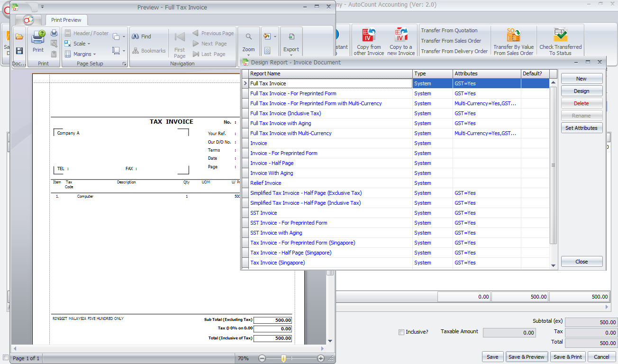Click the Set Attributes button
Viewport: 618px width, 364px height.
point(582,128)
